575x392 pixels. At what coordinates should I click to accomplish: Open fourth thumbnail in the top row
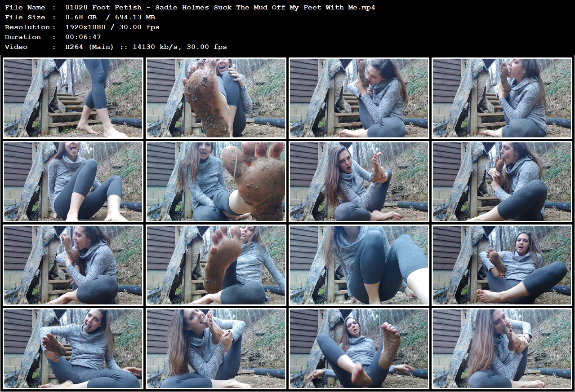(x=502, y=98)
